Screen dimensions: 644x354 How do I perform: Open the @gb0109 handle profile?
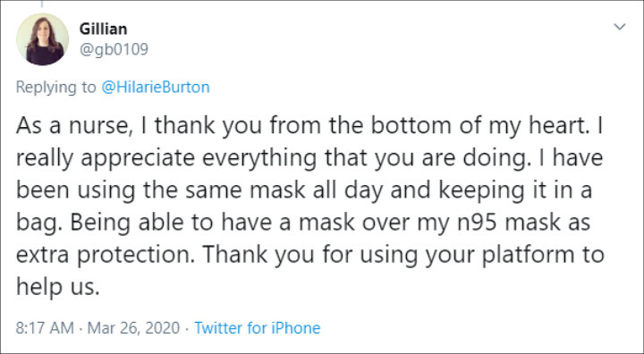tap(114, 49)
